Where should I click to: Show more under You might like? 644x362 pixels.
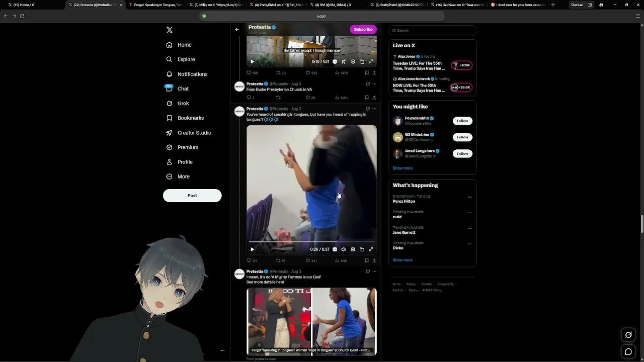pos(403,168)
